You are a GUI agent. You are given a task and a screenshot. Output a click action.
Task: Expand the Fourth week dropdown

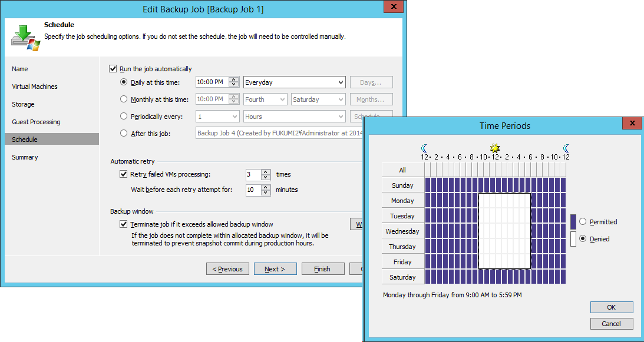[x=281, y=99]
